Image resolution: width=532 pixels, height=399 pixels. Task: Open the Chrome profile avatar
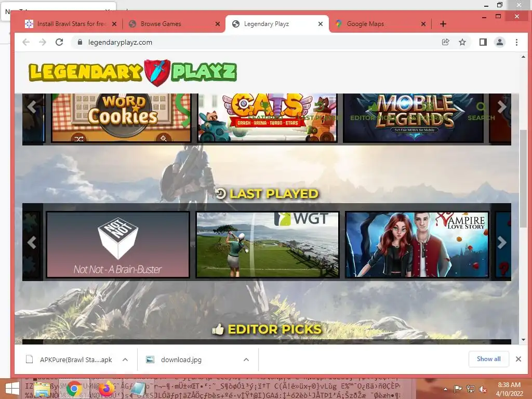[x=499, y=42]
